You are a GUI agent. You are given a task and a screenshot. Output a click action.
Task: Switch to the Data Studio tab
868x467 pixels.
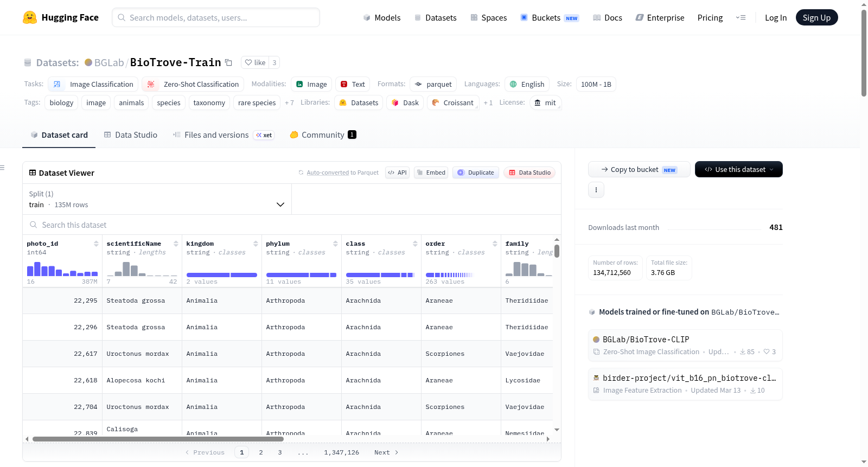click(130, 135)
